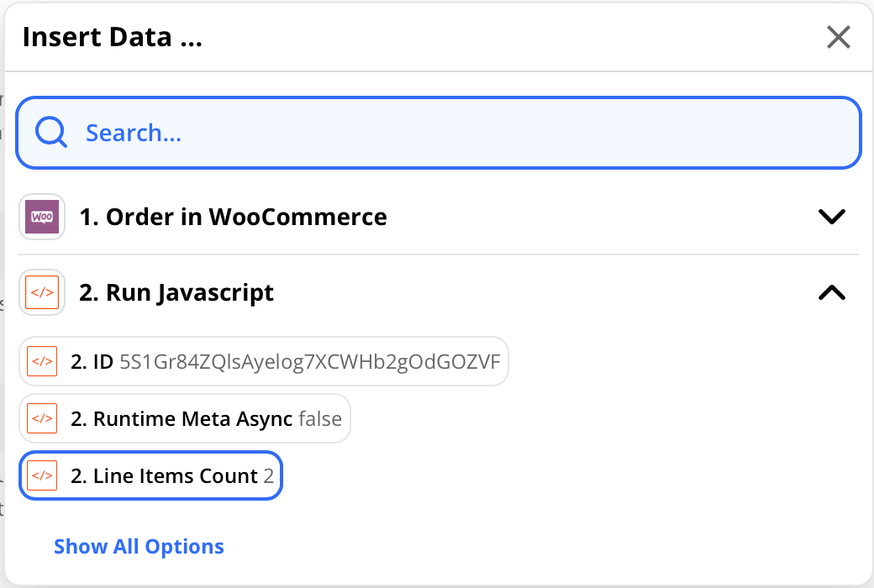This screenshot has height=588, width=874.
Task: Click Show All Options link
Action: (x=139, y=547)
